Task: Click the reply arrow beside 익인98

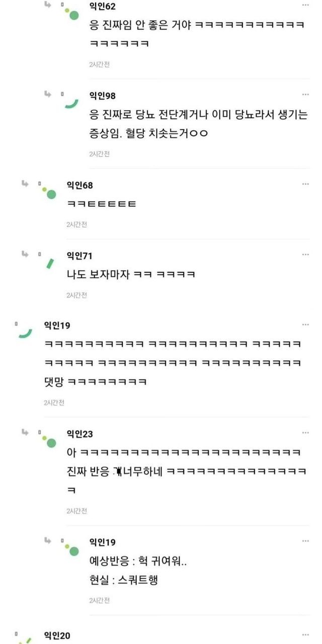Action: coord(48,94)
